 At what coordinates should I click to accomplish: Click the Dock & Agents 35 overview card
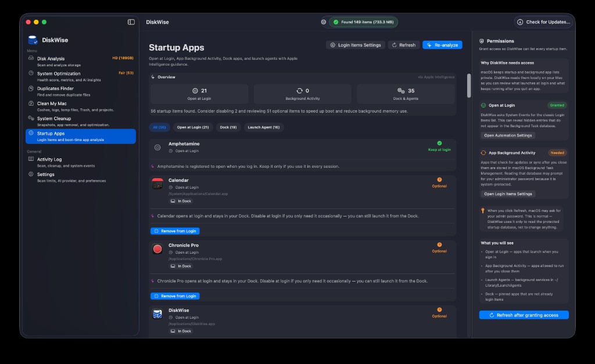(x=406, y=93)
